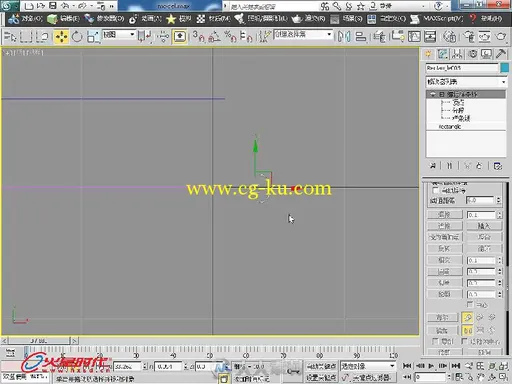Viewport: 512px width, 384px height.
Task: Toggle the Auto Key button
Action: pyautogui.click(x=321, y=366)
